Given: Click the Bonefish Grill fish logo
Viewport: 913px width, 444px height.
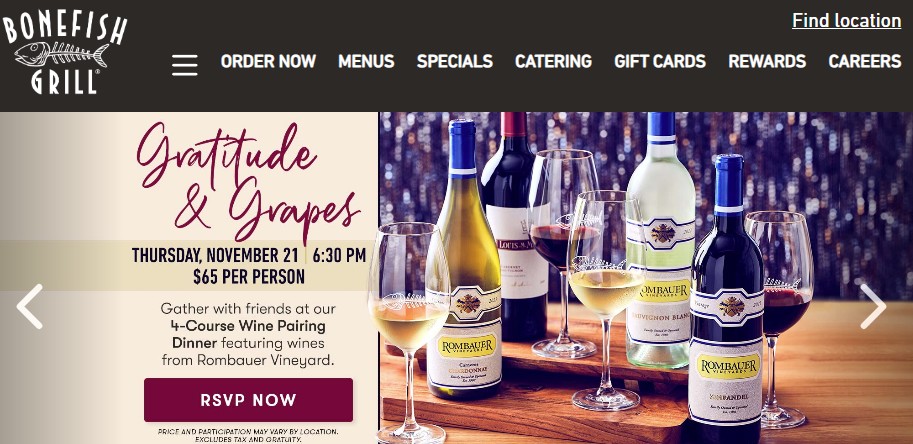Looking at the screenshot, I should 64,54.
